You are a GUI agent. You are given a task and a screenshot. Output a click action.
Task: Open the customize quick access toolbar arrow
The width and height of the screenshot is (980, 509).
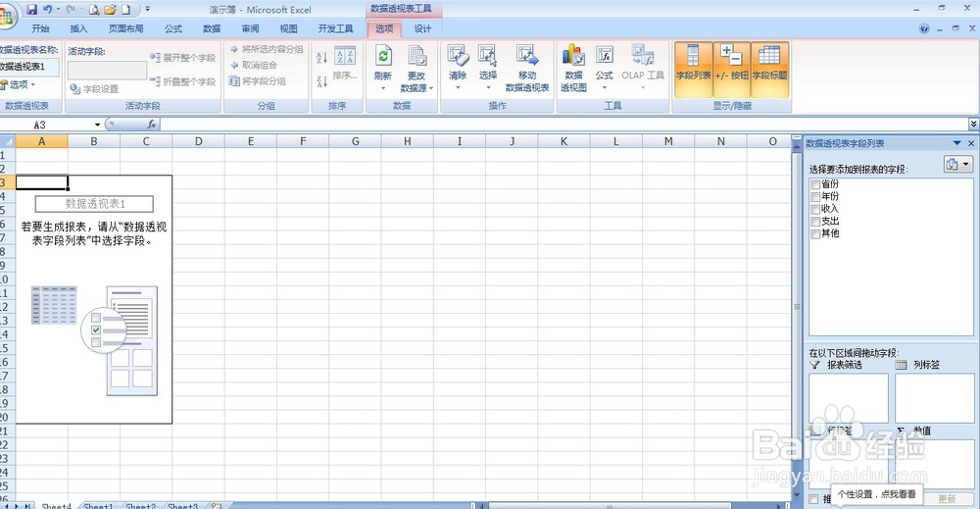pos(148,10)
